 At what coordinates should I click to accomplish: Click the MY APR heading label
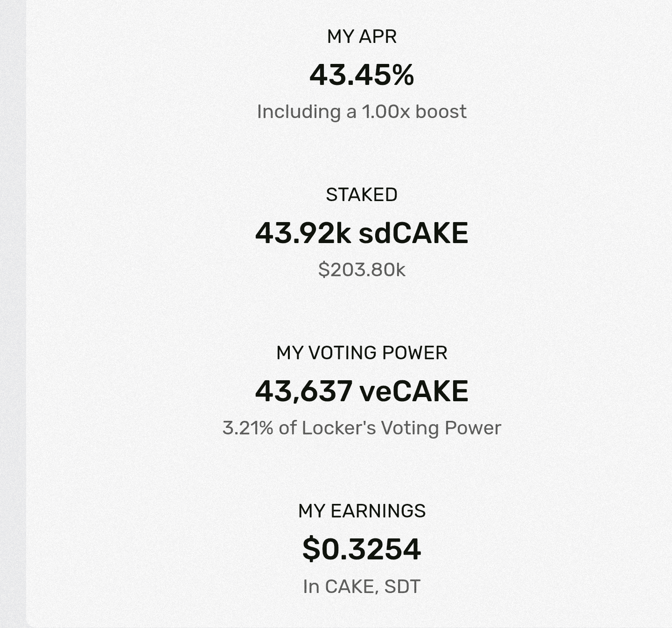click(362, 36)
